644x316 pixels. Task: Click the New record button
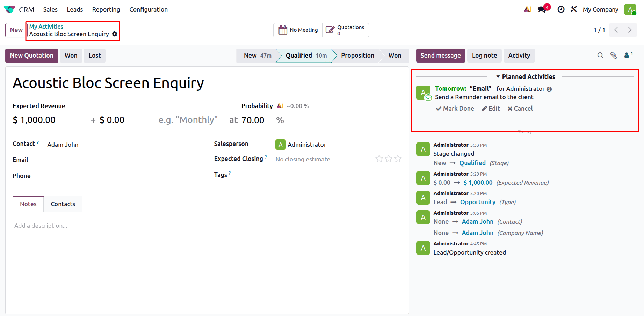tap(16, 30)
